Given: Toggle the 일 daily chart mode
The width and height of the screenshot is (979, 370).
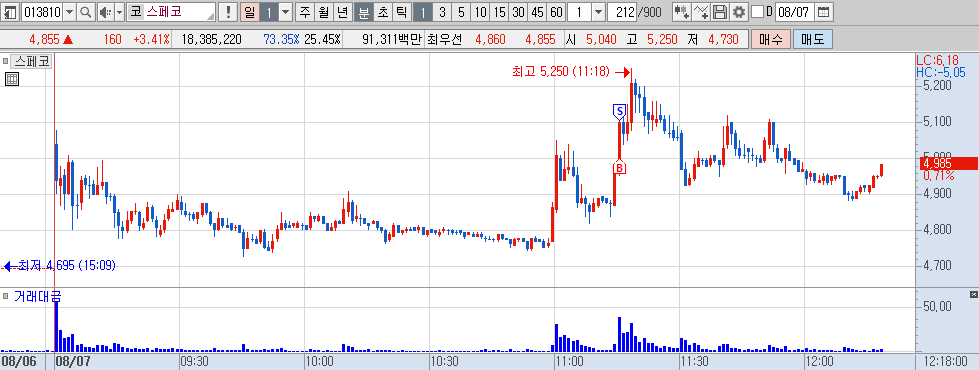Looking at the screenshot, I should tap(249, 11).
